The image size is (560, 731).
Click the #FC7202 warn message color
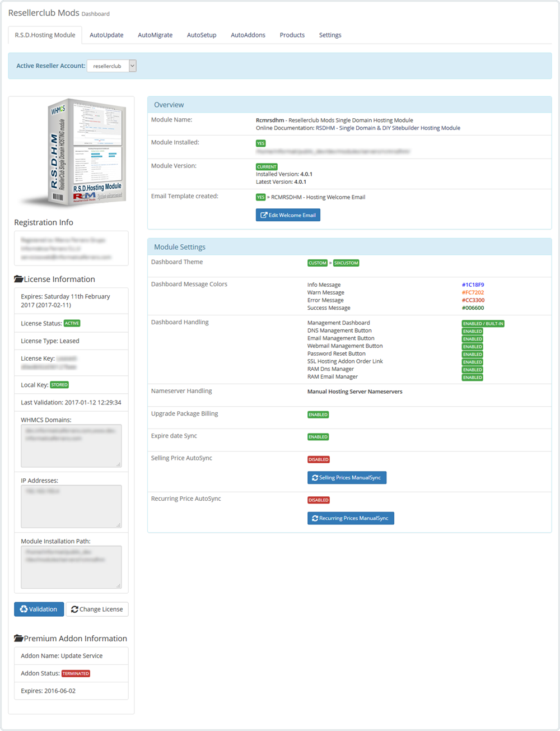coord(473,292)
